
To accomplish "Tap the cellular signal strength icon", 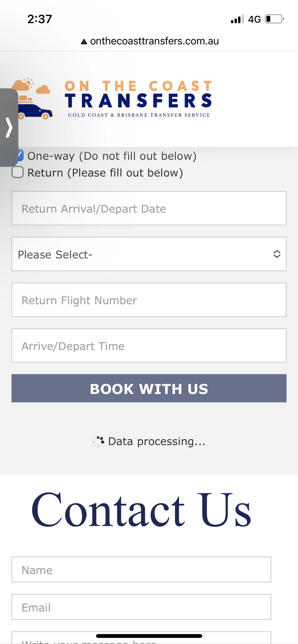I will pos(237,19).
